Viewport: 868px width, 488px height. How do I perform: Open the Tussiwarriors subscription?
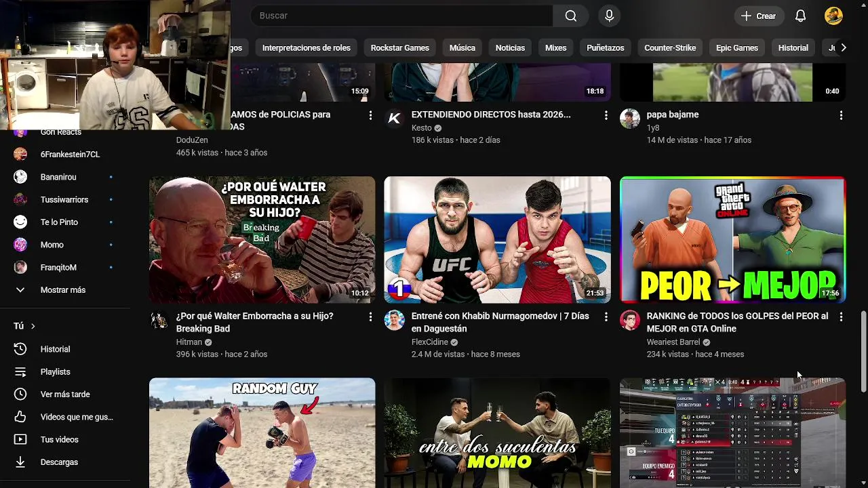pos(66,199)
